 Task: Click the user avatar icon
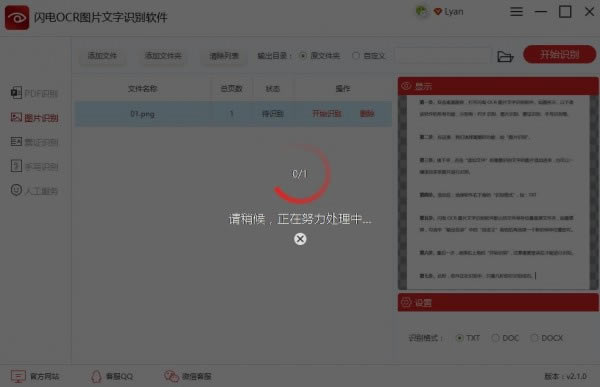[421, 11]
